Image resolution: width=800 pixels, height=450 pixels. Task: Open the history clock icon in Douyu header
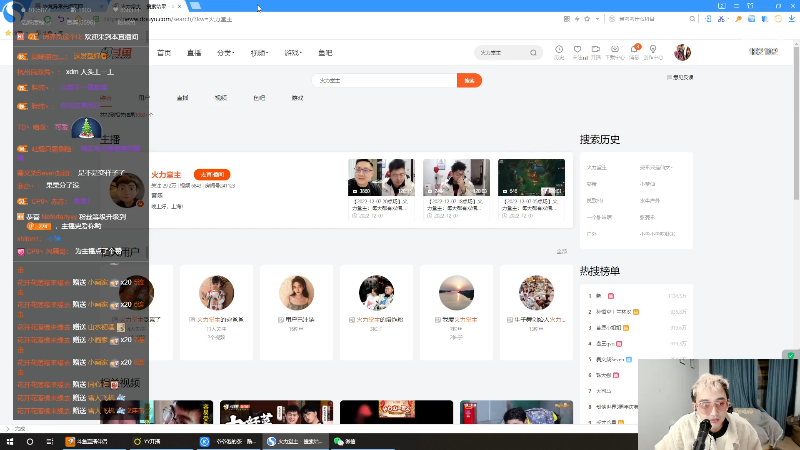tap(559, 49)
